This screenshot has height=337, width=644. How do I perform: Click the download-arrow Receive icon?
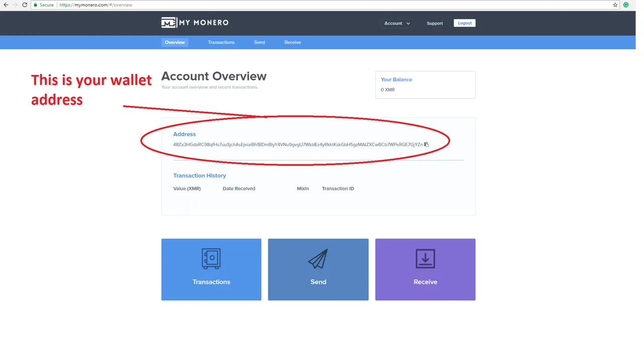pyautogui.click(x=425, y=259)
